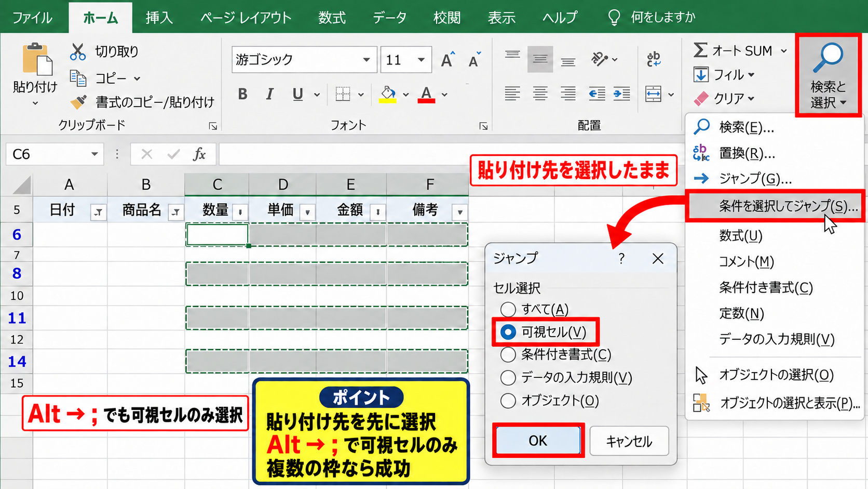Expand the Name Box C6 dropdown
Viewport: 868px width, 489px height.
[x=94, y=154]
